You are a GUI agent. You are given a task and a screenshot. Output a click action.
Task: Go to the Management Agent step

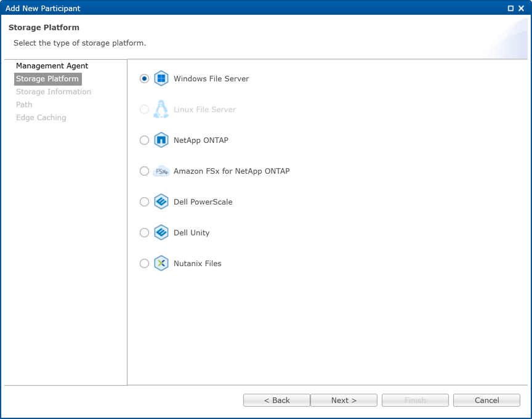coord(52,66)
